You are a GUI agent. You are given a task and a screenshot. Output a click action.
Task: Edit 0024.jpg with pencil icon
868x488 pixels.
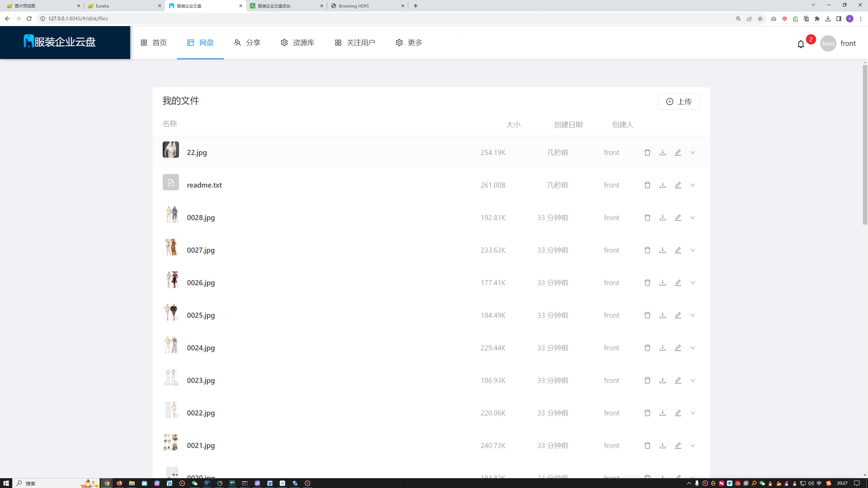tap(678, 348)
